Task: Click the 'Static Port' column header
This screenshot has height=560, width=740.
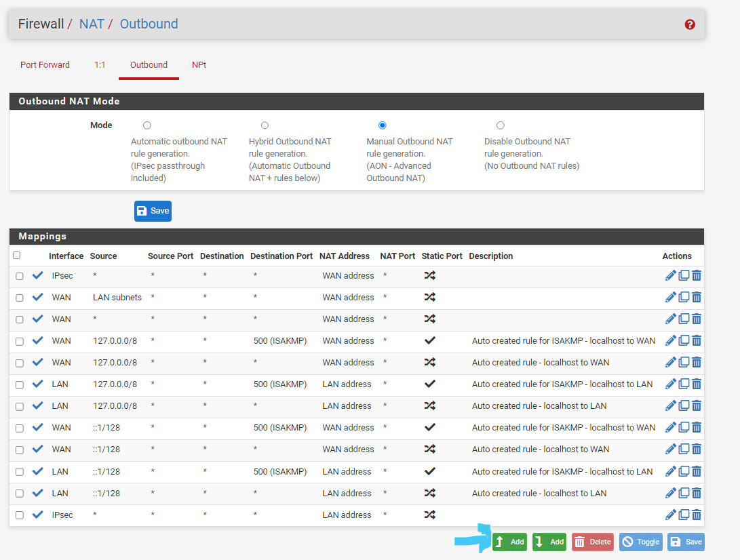Action: click(x=442, y=256)
